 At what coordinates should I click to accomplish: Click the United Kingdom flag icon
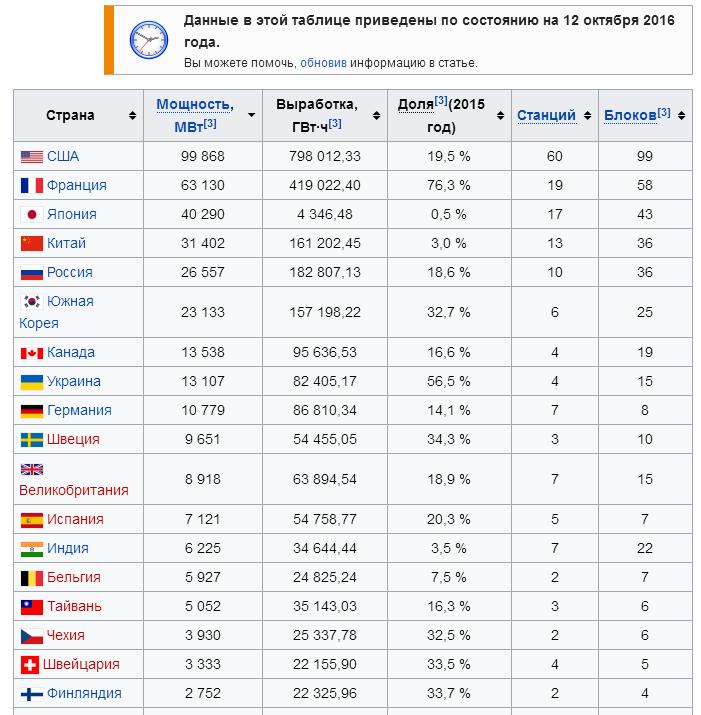click(32, 469)
